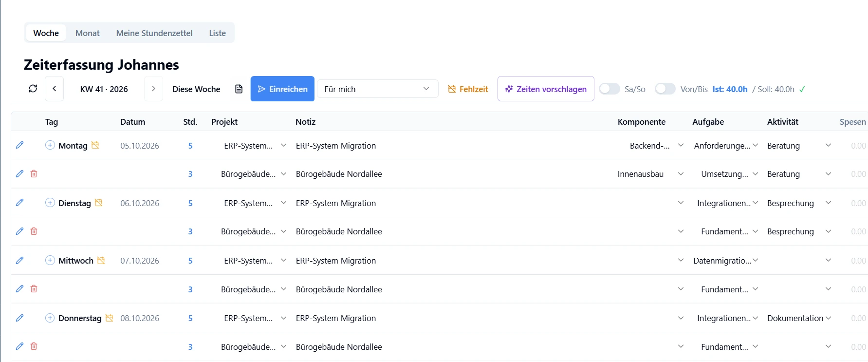Switch to the Monat tab
The width and height of the screenshot is (868, 362).
point(87,33)
